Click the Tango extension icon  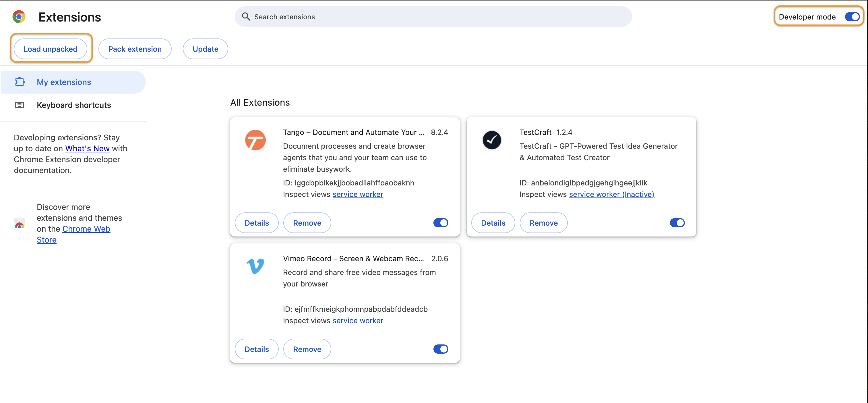pyautogui.click(x=256, y=140)
